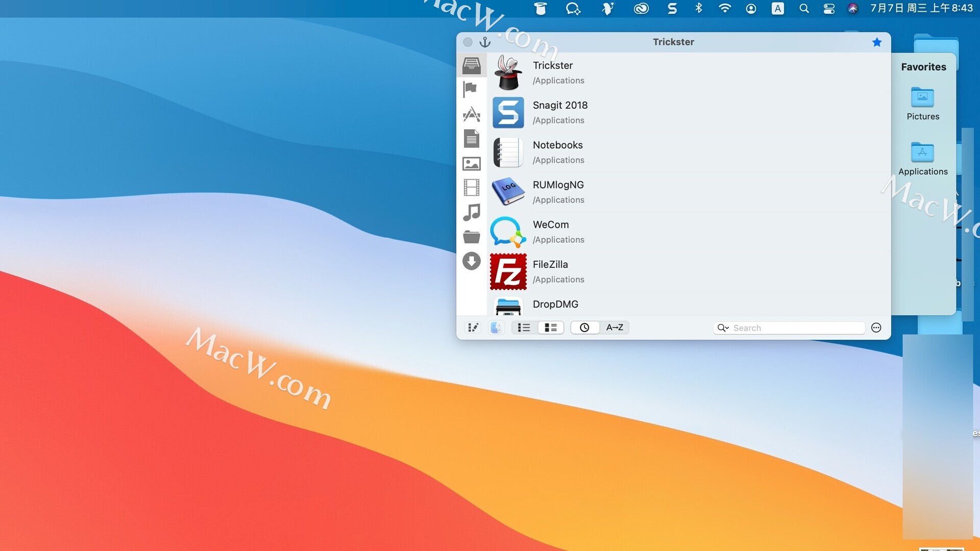Click the Search field in Trickster

click(x=789, y=328)
